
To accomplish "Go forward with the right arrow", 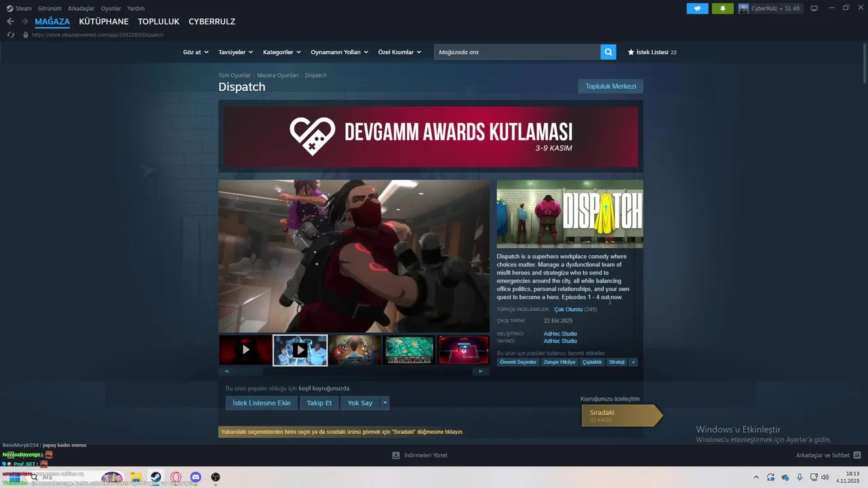I will pos(24,22).
